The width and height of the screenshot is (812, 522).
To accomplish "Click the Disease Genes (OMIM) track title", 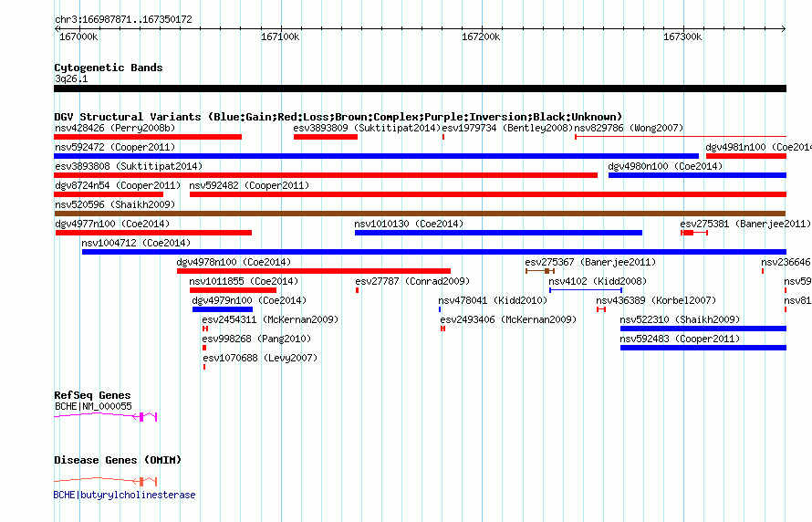I will pyautogui.click(x=118, y=460).
